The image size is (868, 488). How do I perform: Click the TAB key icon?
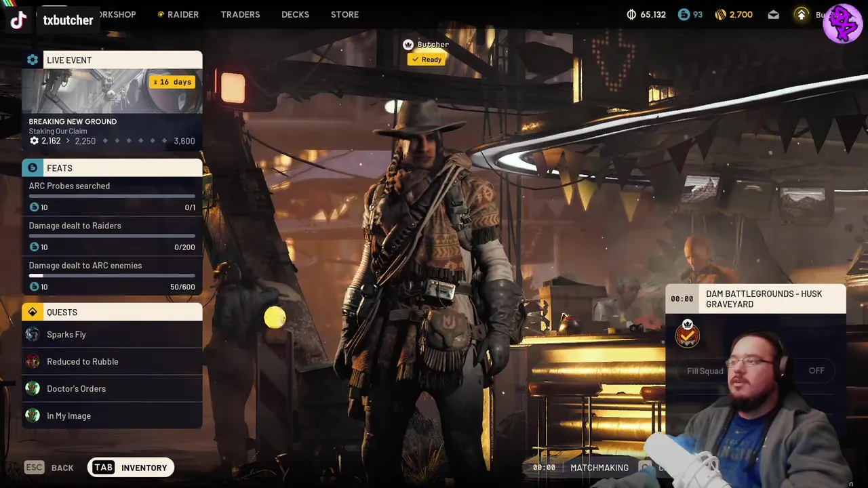click(103, 468)
